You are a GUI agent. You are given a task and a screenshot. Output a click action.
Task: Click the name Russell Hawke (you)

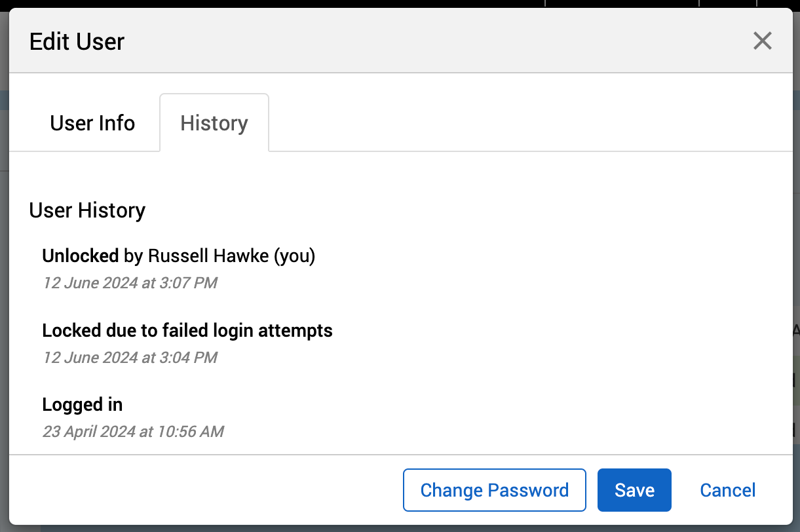click(231, 256)
